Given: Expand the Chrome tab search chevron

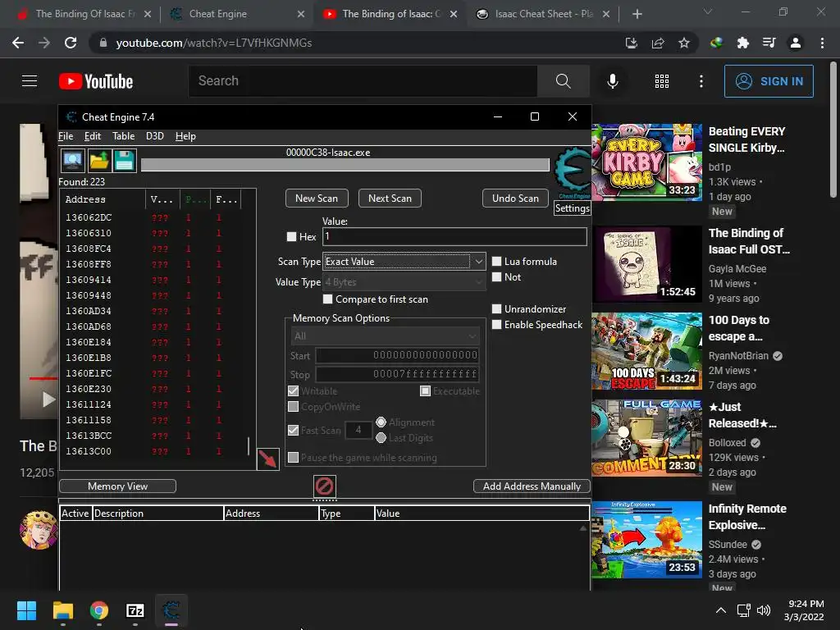Looking at the screenshot, I should (x=708, y=11).
